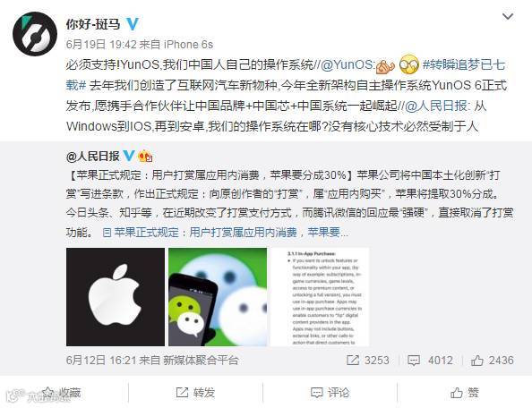Viewport: 532px width, 408px height.
Task: Select the 评论 comment tab
Action: pos(330,393)
